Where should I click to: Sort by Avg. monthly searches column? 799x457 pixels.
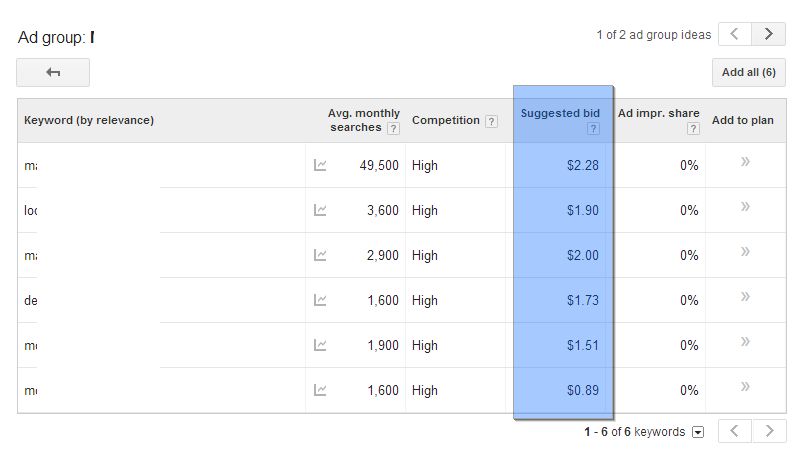tap(364, 120)
